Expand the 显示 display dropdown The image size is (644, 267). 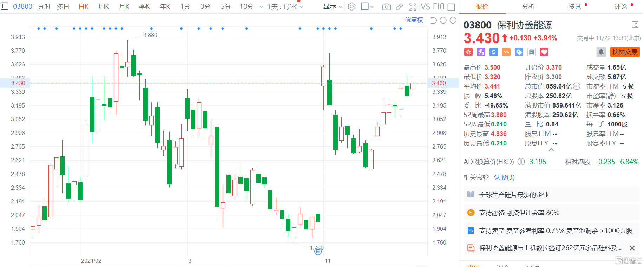pyautogui.click(x=333, y=7)
